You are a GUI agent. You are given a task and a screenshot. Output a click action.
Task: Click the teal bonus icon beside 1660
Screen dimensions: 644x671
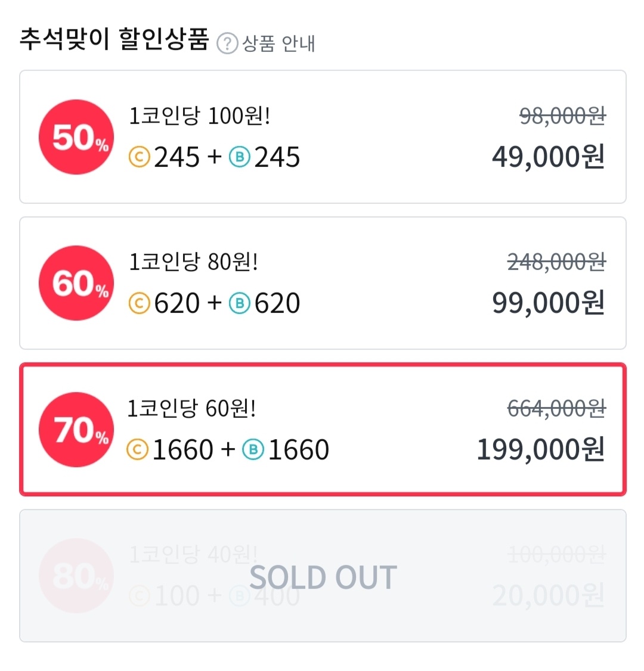[x=253, y=449]
